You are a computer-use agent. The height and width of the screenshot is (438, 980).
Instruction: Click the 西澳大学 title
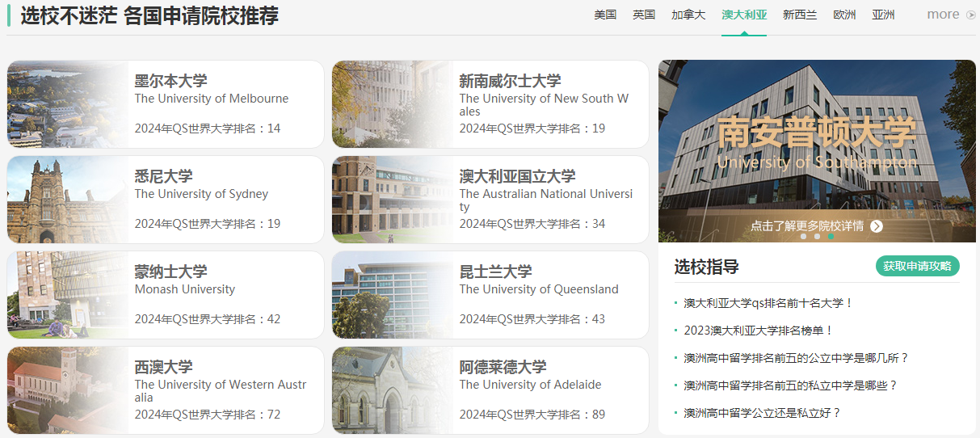163,367
